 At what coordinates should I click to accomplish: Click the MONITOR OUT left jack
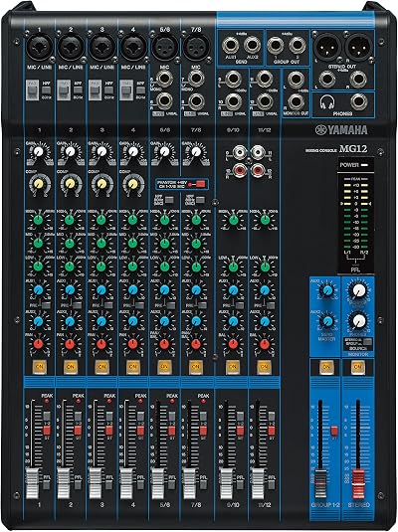tap(297, 79)
